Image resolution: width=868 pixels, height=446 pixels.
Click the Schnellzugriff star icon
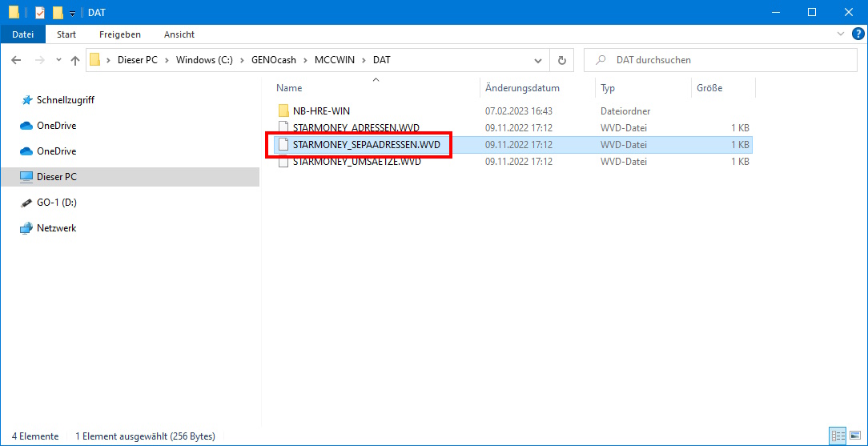[x=26, y=100]
